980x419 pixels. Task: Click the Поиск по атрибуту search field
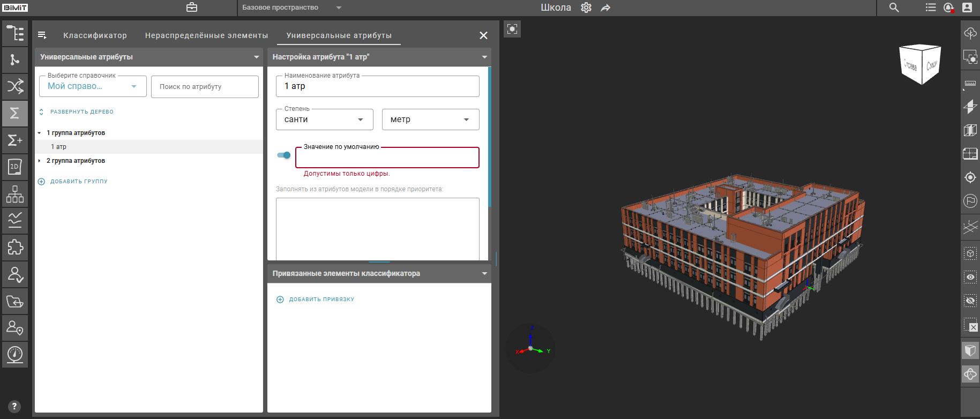tap(205, 87)
